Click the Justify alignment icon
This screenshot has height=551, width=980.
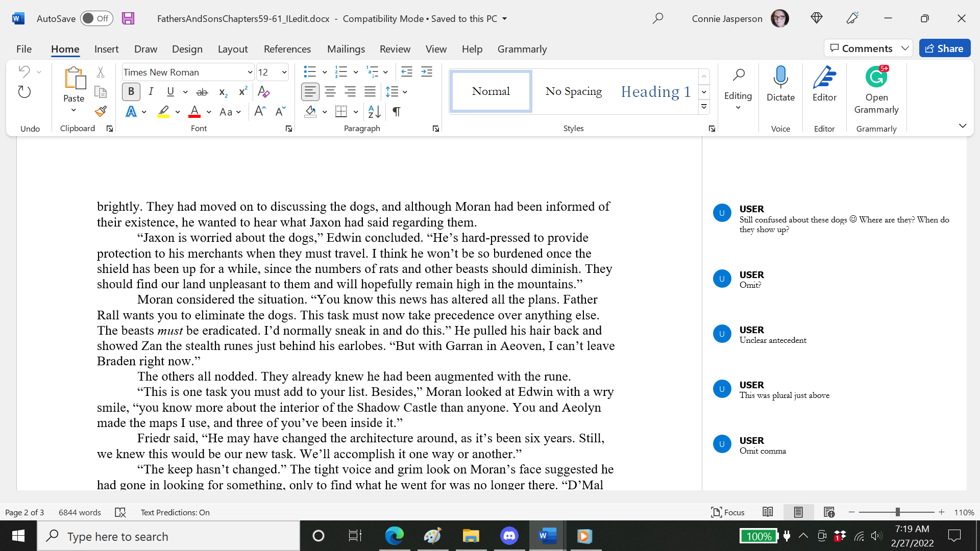click(x=370, y=92)
